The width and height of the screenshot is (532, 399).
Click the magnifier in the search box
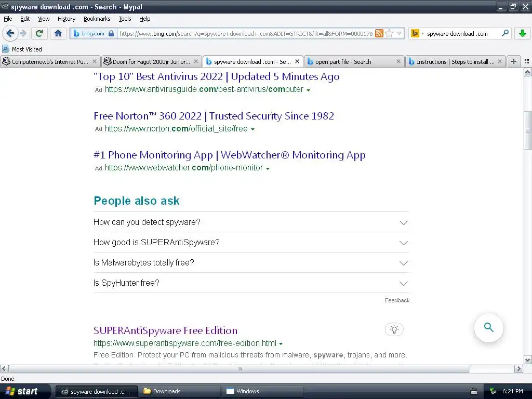point(505,33)
